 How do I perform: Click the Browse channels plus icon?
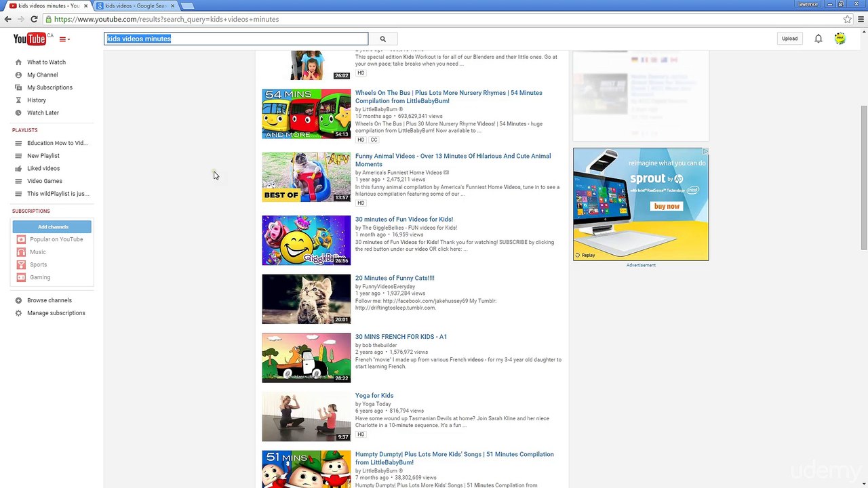click(x=18, y=300)
